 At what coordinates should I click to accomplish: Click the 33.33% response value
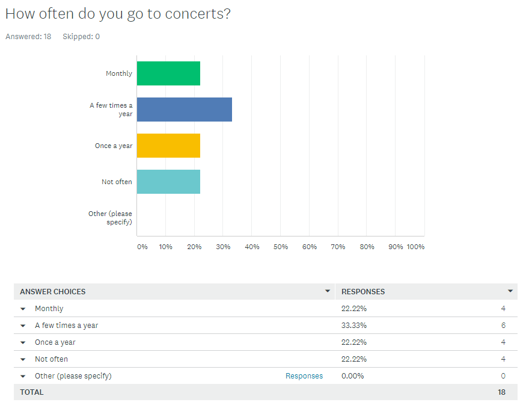click(x=353, y=326)
